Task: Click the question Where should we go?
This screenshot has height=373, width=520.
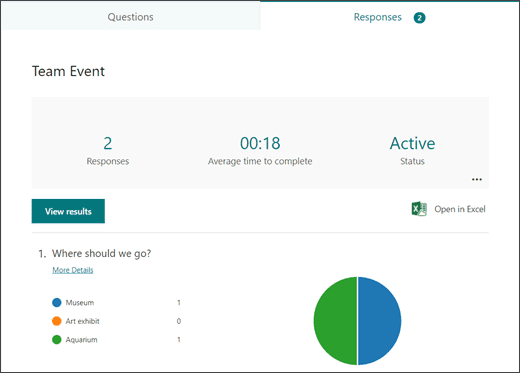Action: [101, 254]
